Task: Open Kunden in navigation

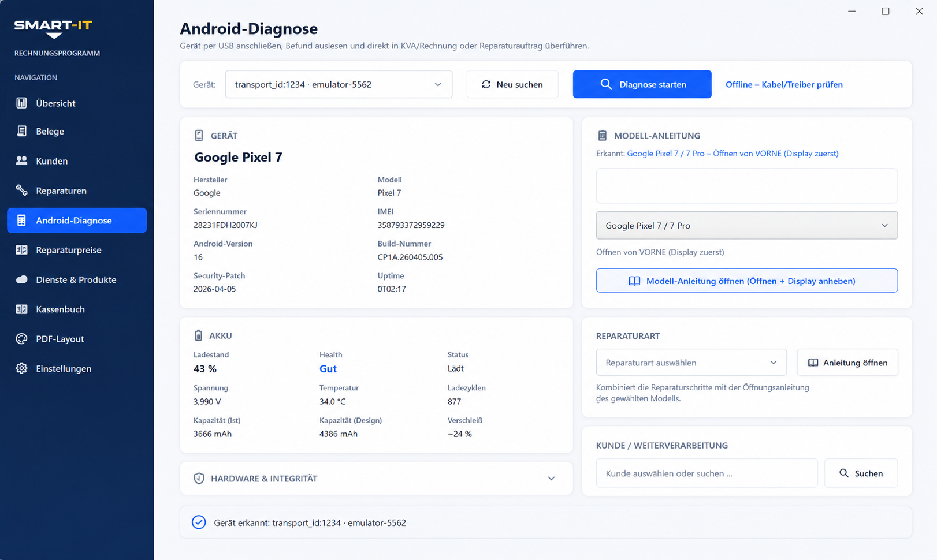Action: (77, 160)
